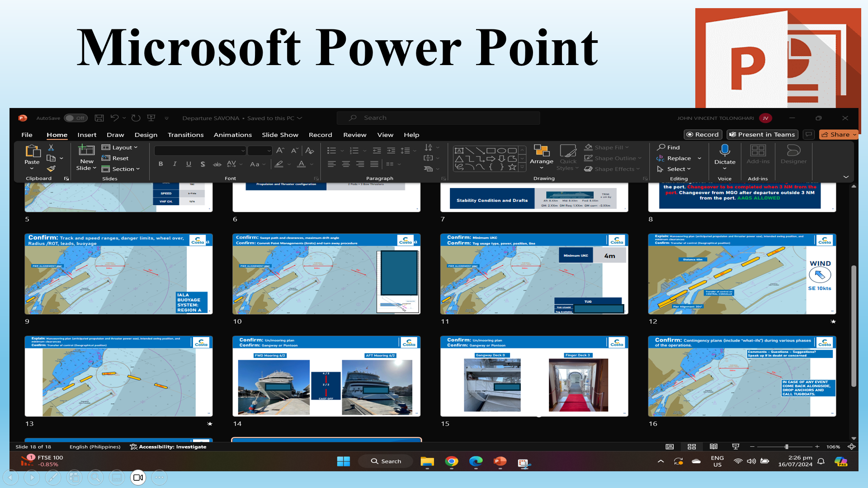This screenshot has width=868, height=488.
Task: Toggle Bold formatting
Action: (160, 164)
